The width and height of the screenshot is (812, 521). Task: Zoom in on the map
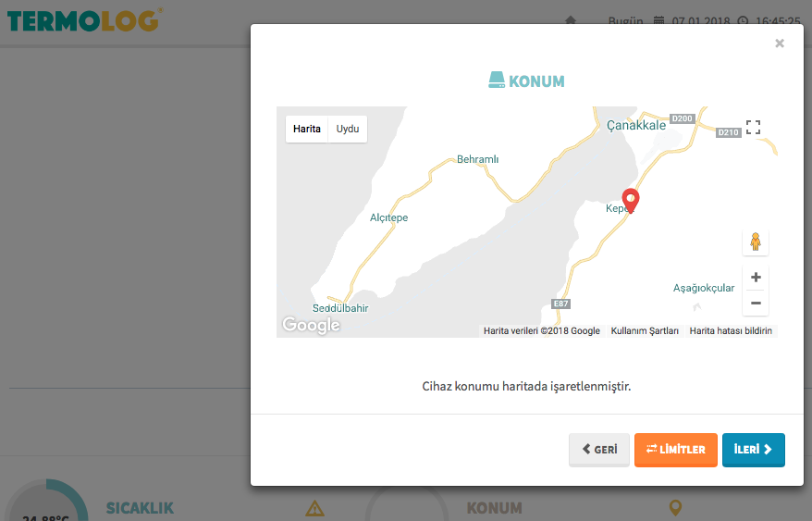coord(756,278)
